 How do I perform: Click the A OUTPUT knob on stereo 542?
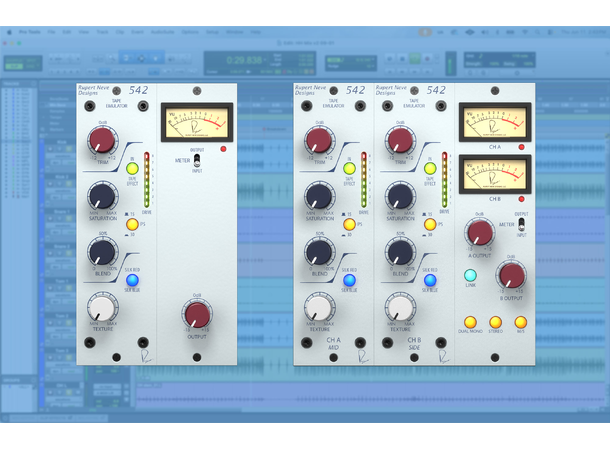[x=480, y=233]
